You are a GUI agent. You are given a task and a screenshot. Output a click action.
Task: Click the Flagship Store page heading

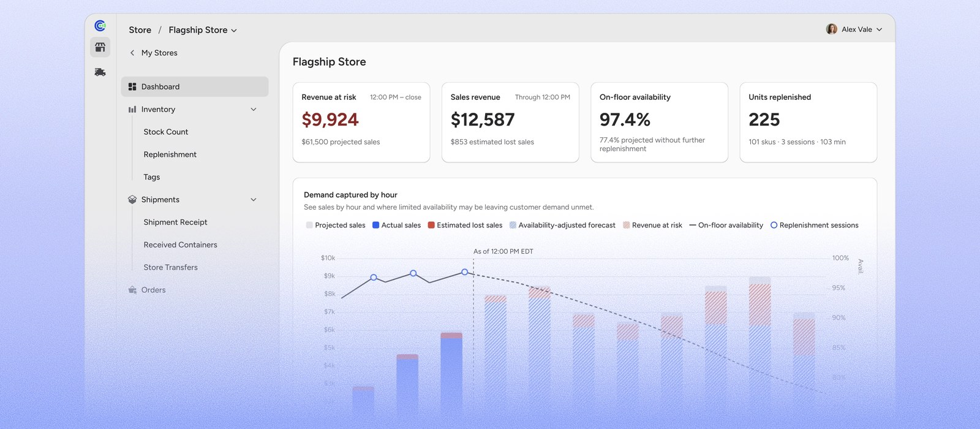[329, 62]
